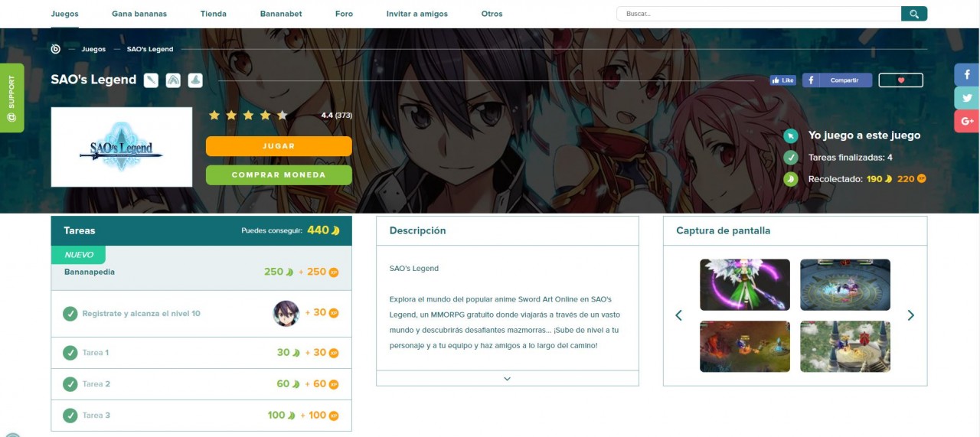The image size is (980, 437).
Task: Open the Tienda menu
Action: pos(214,14)
